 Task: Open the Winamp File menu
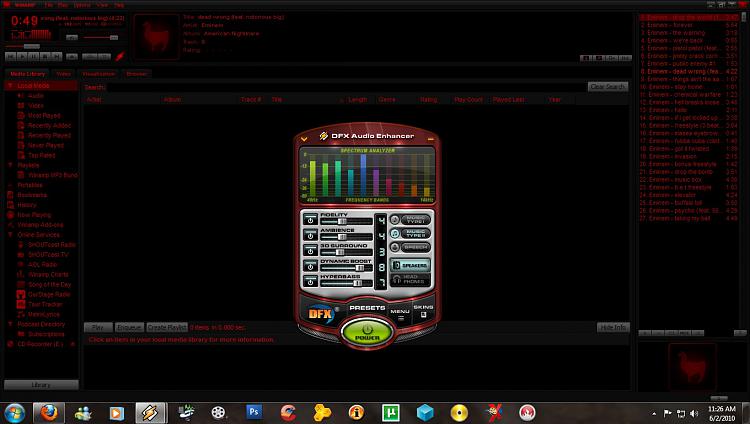click(x=48, y=5)
